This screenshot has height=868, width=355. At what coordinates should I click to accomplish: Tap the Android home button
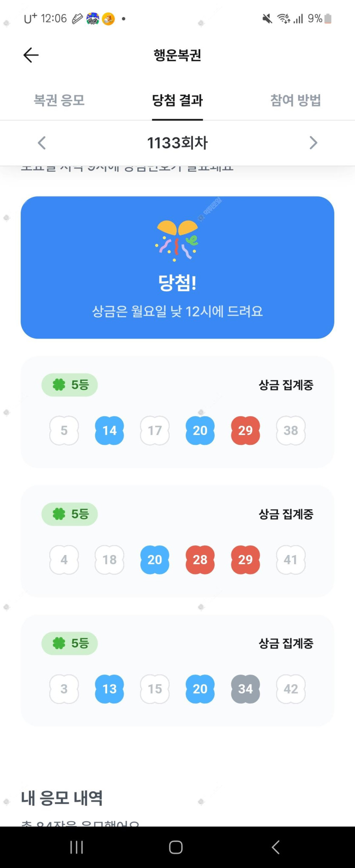point(176,847)
